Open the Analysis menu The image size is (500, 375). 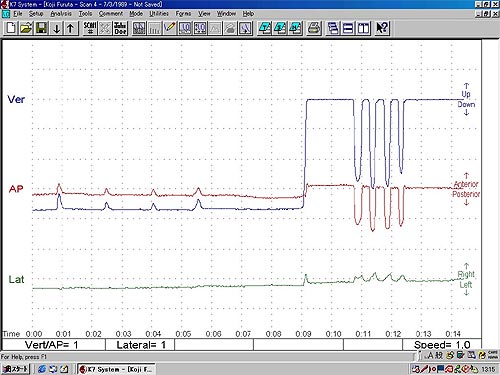pyautogui.click(x=61, y=14)
